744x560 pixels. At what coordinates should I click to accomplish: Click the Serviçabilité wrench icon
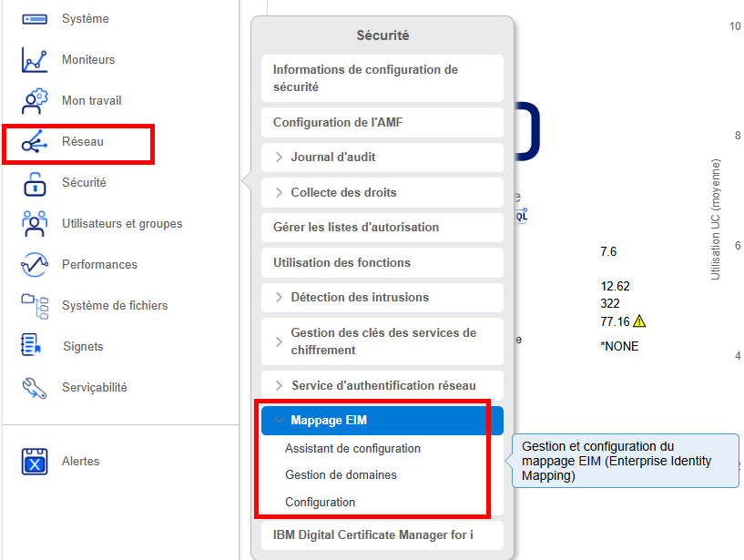(34, 388)
